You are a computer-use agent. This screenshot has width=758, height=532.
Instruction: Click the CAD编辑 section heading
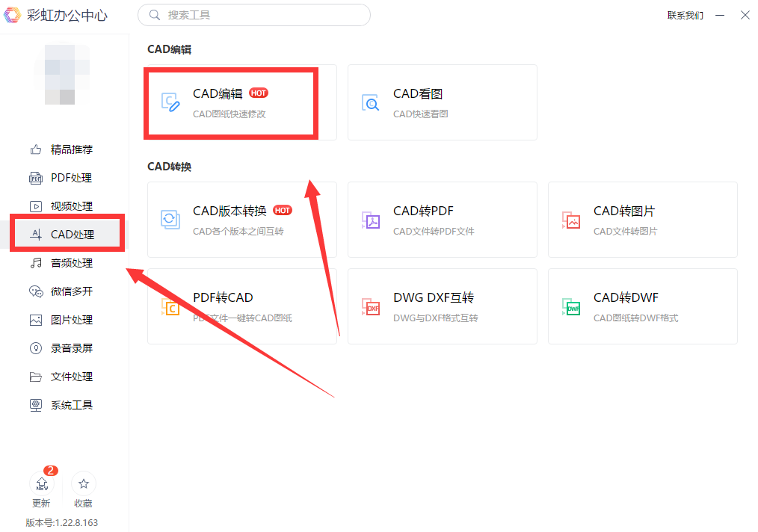[x=169, y=49]
